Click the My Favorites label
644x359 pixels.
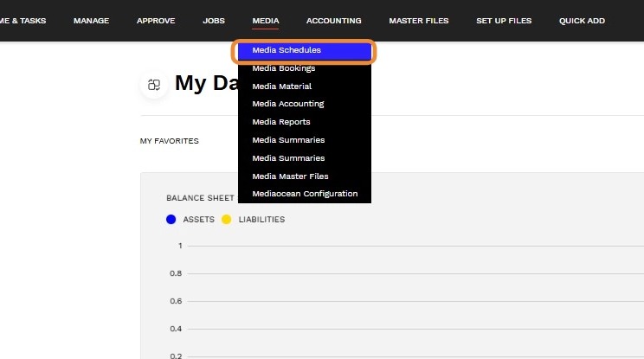coord(169,141)
